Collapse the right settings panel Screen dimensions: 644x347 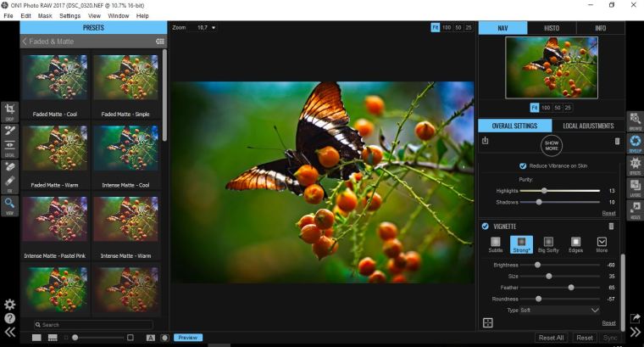pyautogui.click(x=635, y=332)
